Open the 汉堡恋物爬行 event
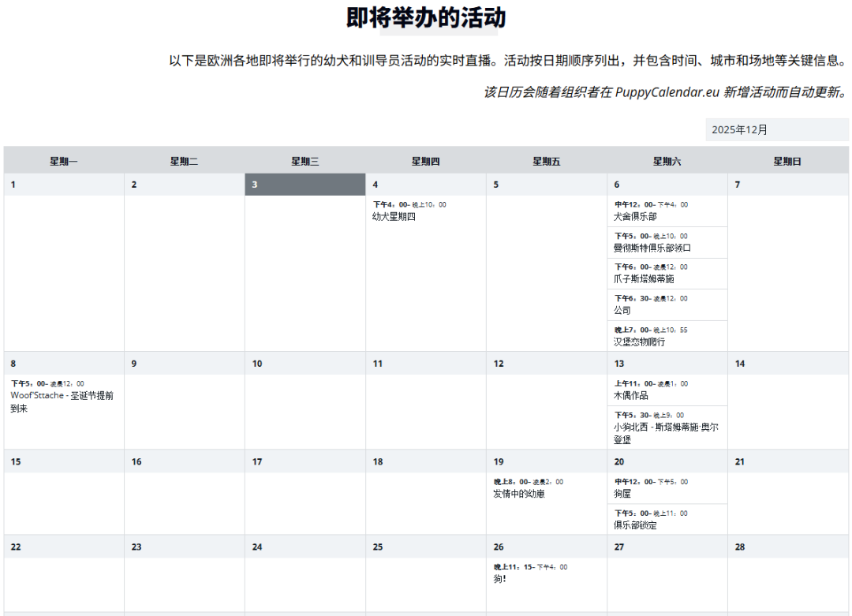This screenshot has height=616, width=852. click(640, 342)
